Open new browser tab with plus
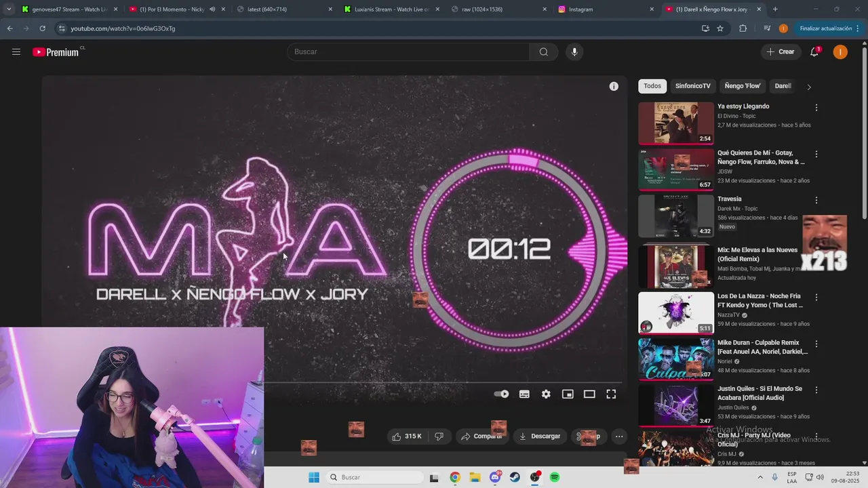The width and height of the screenshot is (868, 488). [775, 9]
